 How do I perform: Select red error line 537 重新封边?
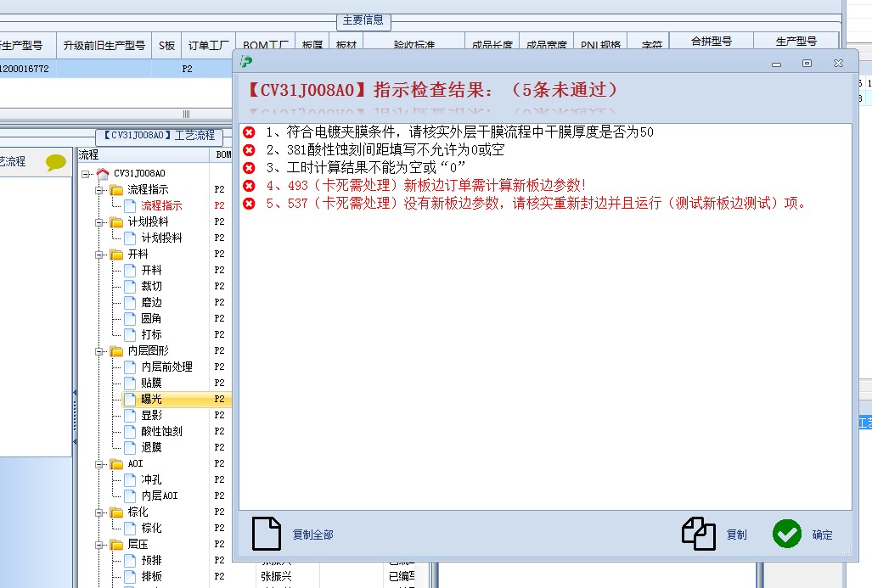pos(536,204)
